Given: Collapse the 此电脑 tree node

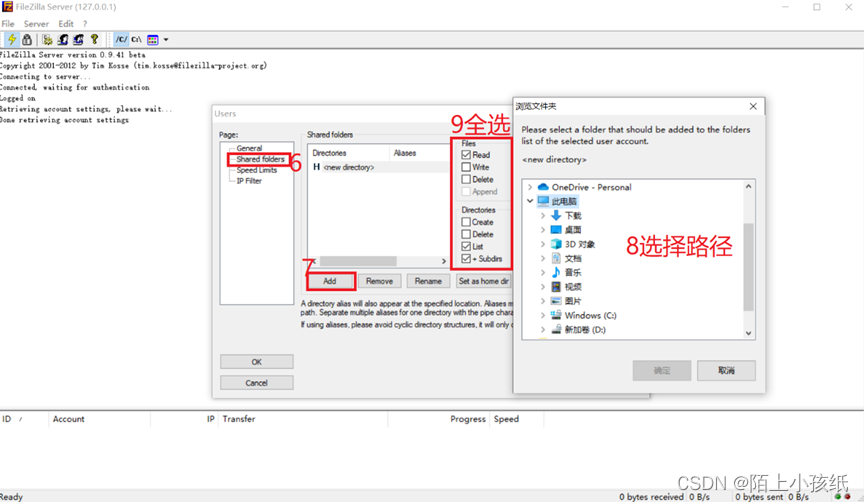Looking at the screenshot, I should point(530,201).
